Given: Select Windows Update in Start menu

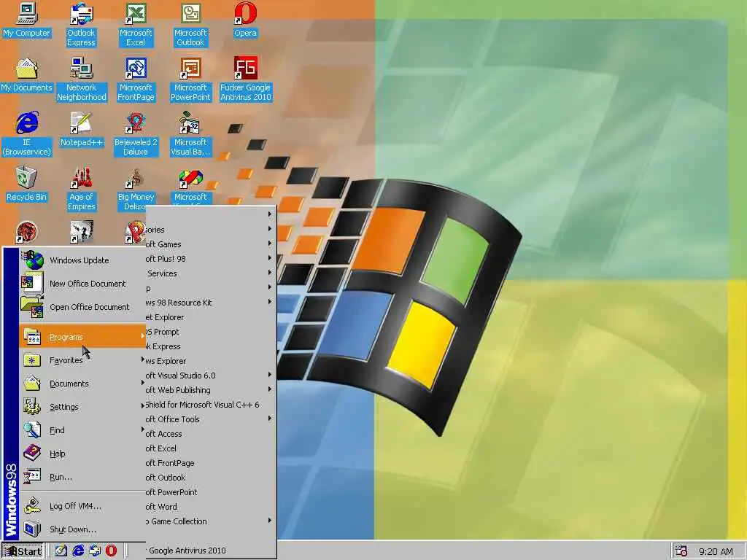Looking at the screenshot, I should [x=82, y=260].
